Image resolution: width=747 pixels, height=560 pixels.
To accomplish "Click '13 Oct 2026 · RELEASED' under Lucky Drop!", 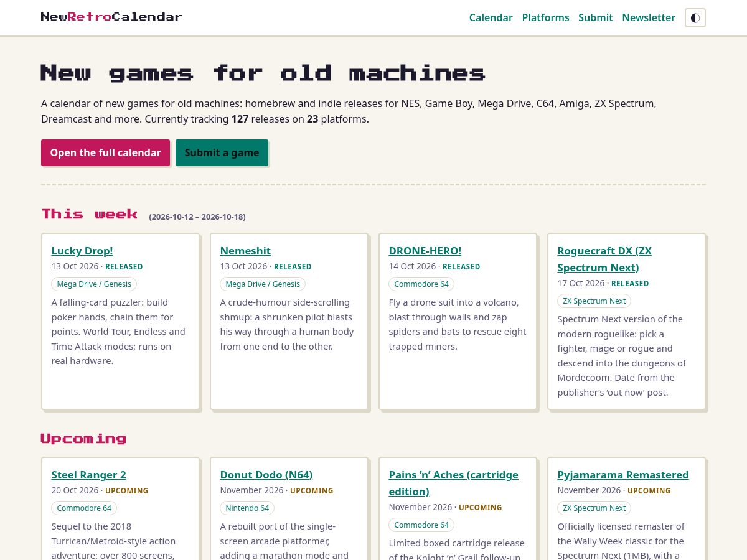I will (x=97, y=266).
